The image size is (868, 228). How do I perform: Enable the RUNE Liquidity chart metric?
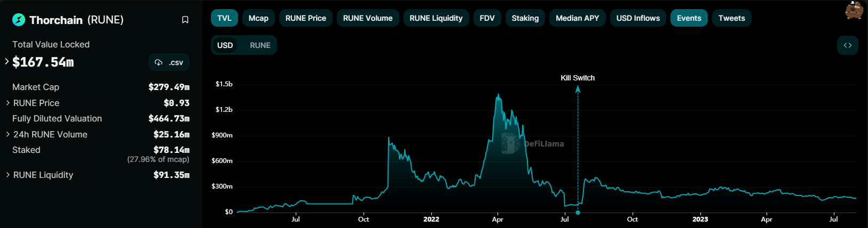point(436,18)
